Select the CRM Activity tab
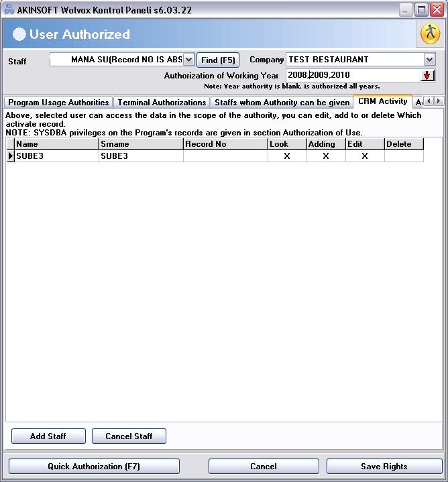 pos(382,101)
